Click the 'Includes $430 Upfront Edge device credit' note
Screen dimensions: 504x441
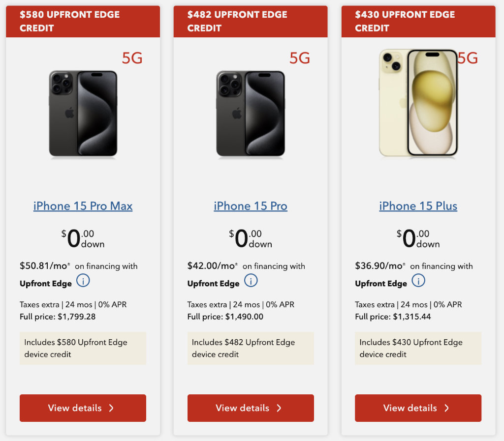click(418, 348)
